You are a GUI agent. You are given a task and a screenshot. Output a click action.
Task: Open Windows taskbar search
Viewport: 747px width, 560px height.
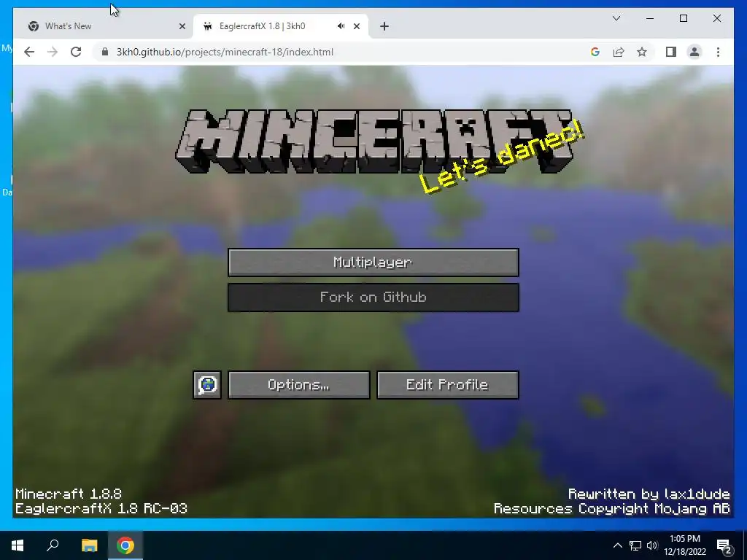coord(53,545)
